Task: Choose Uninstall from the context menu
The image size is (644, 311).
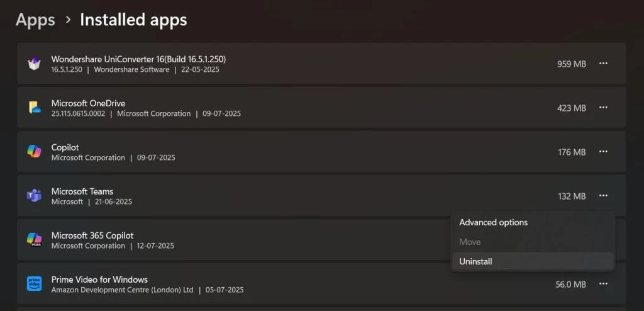Action: (x=475, y=261)
